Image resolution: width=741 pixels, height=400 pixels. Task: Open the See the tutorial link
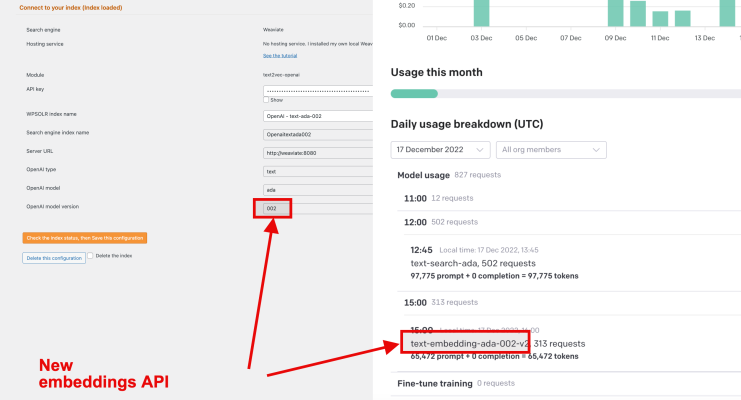280,56
